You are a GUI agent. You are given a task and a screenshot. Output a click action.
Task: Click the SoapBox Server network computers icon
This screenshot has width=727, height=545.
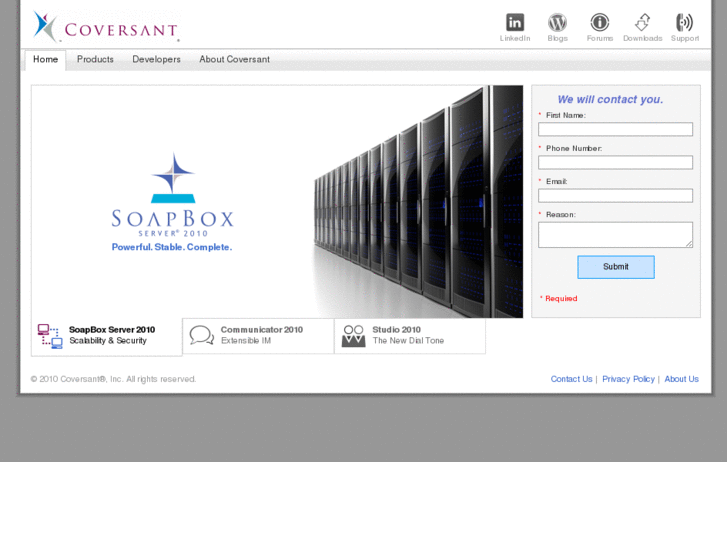point(50,336)
